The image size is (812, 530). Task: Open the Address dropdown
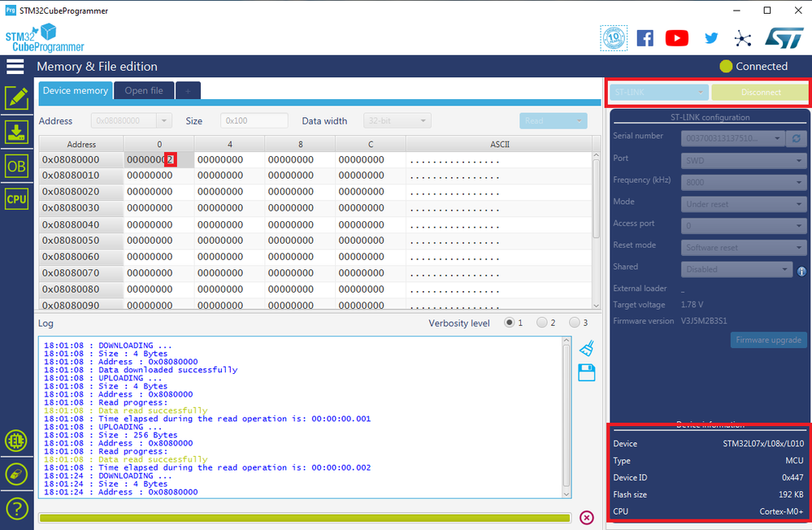click(x=163, y=121)
